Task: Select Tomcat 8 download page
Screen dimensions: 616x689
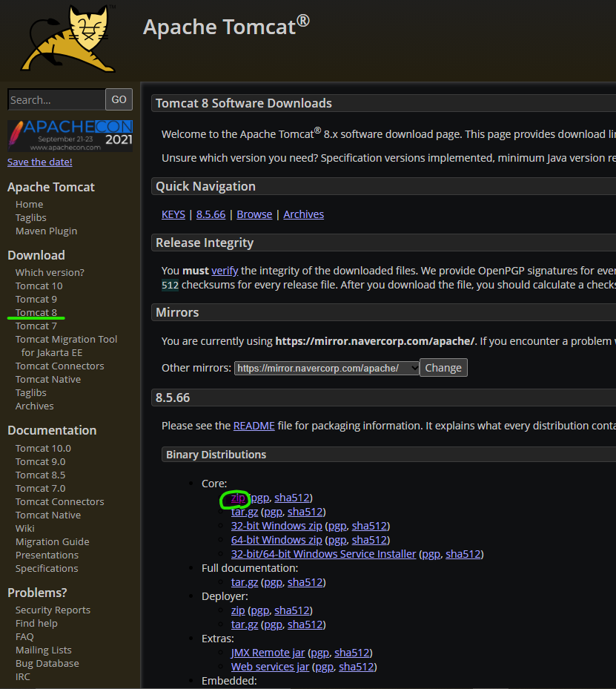Action: [36, 313]
